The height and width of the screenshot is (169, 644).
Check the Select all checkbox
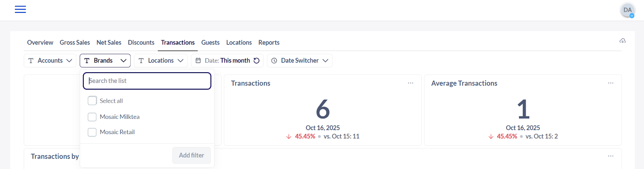[x=92, y=101]
